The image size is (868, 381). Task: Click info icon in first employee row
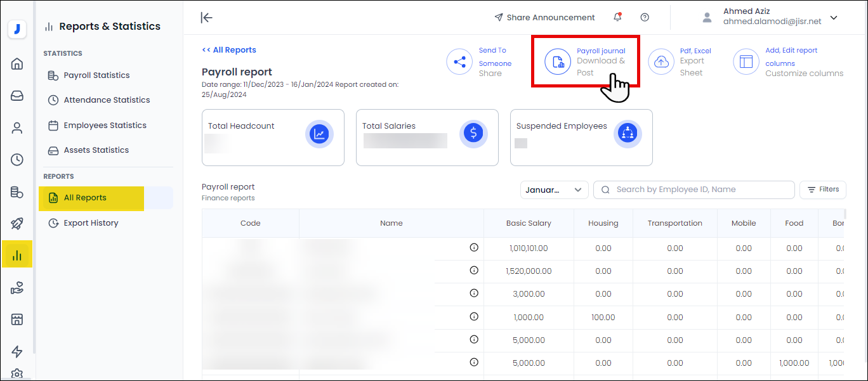tap(473, 248)
